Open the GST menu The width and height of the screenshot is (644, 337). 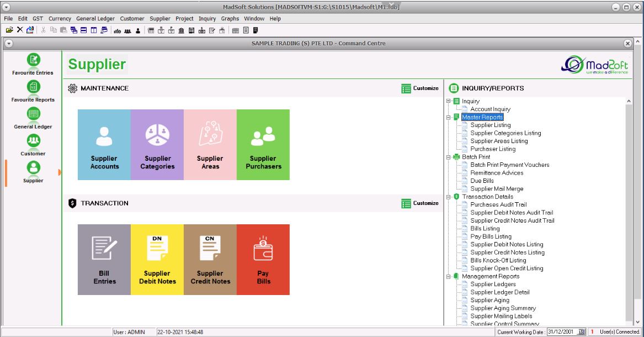click(38, 18)
